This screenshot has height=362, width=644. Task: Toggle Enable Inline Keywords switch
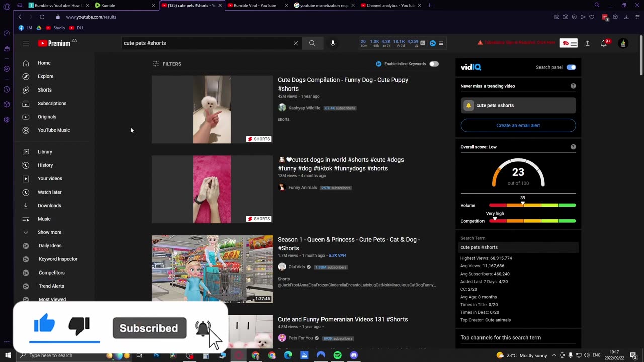434,64
